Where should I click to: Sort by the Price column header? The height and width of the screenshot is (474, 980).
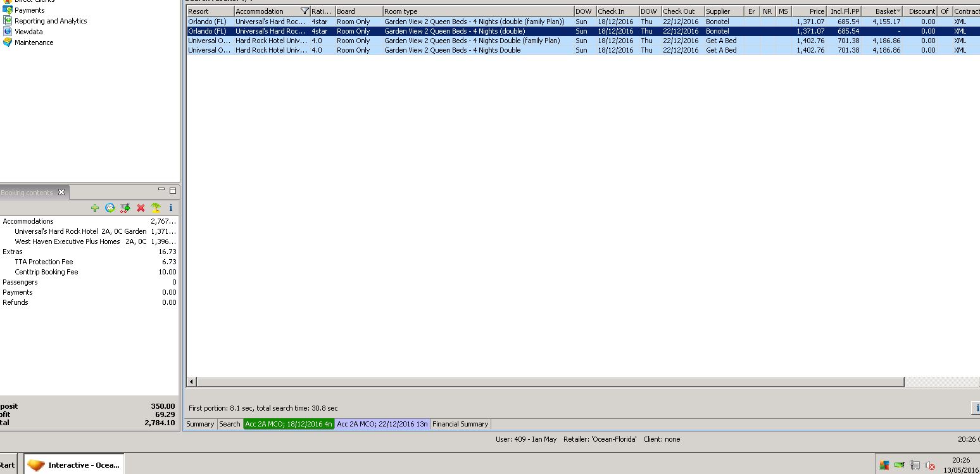[809, 11]
